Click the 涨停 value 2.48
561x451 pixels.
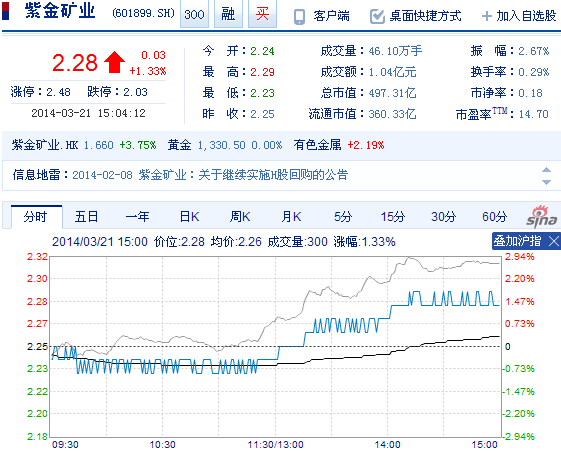58,92
